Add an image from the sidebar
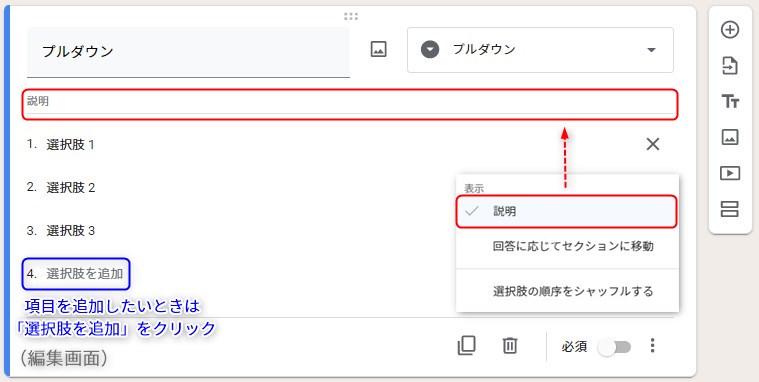759x382 pixels. [730, 137]
